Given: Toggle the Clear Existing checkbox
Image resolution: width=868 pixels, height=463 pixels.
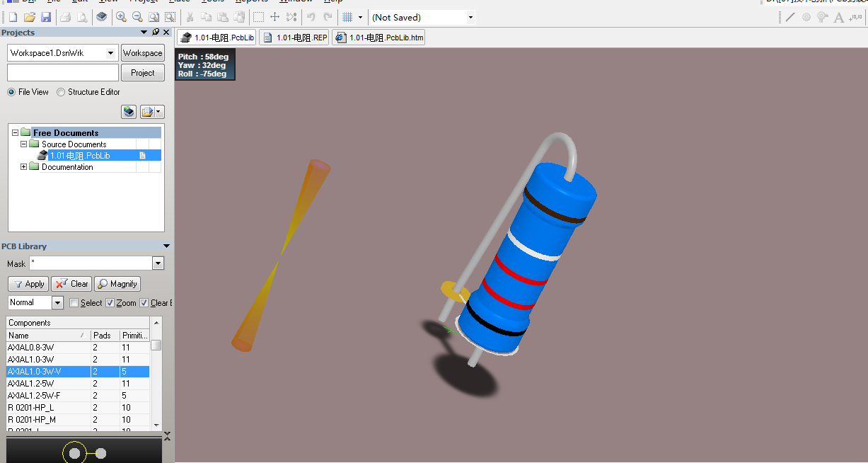Looking at the screenshot, I should pos(144,303).
